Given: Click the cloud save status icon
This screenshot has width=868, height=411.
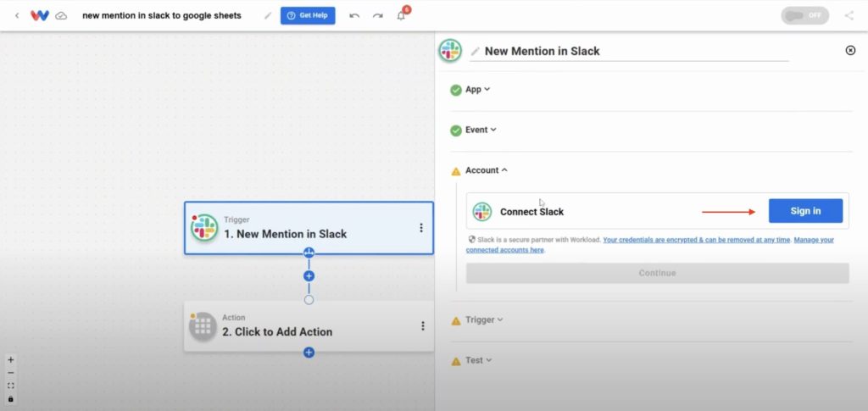Looking at the screenshot, I should point(61,16).
